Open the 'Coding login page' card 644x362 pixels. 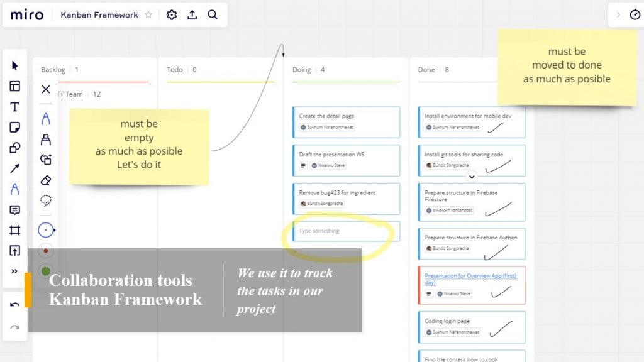pyautogui.click(x=472, y=327)
